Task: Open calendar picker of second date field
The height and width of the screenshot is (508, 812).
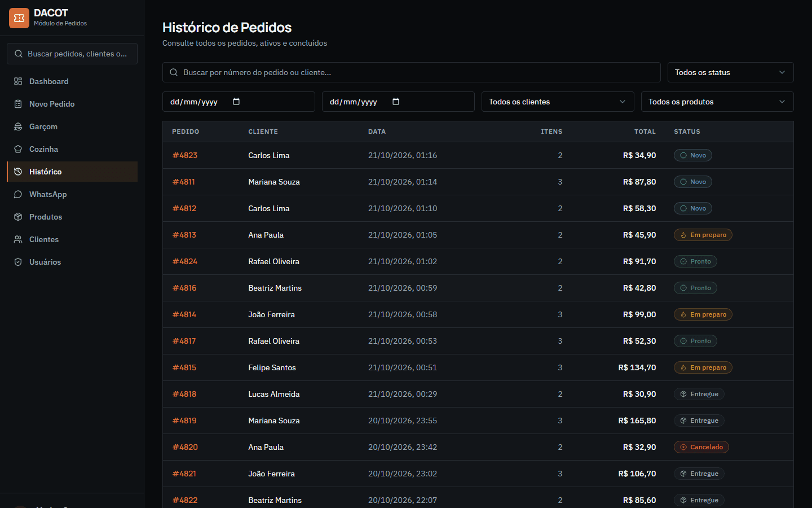Action: pos(396,102)
